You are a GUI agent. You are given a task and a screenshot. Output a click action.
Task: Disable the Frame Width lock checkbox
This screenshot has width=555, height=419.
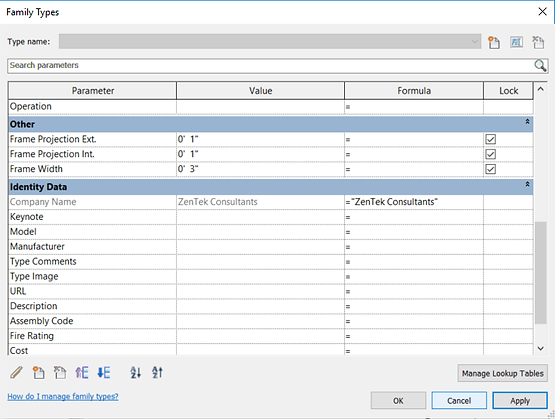pos(490,169)
